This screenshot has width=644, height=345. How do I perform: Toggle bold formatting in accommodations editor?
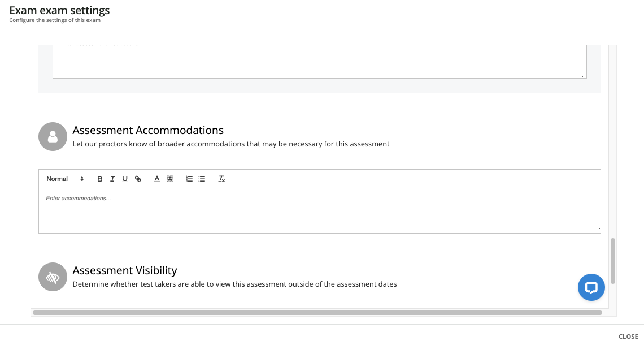[x=99, y=179]
